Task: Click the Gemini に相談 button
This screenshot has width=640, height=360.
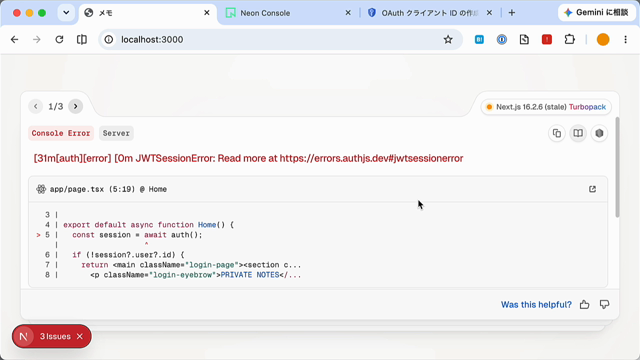Action: [596, 13]
